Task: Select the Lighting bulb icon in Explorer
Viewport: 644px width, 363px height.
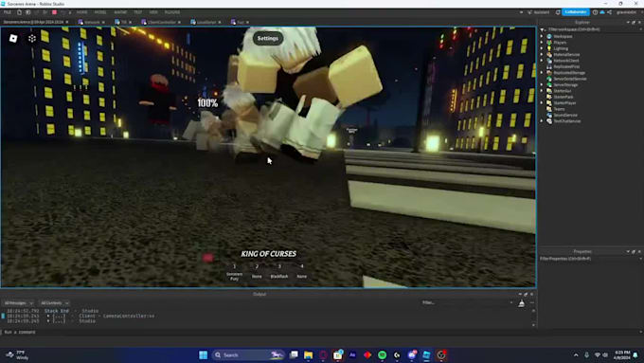Action: point(549,48)
